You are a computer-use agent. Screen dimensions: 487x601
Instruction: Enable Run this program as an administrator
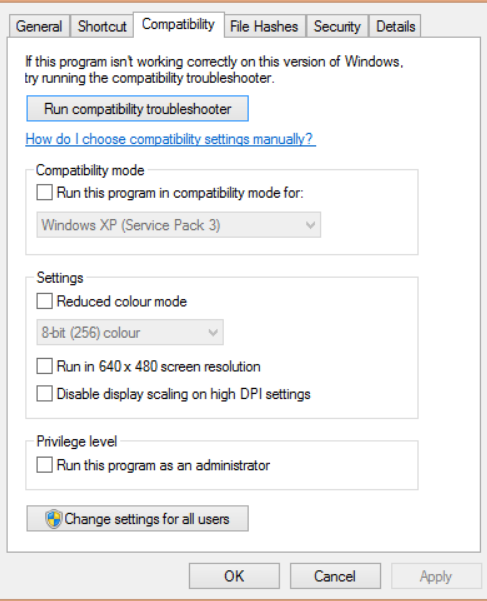click(x=44, y=465)
